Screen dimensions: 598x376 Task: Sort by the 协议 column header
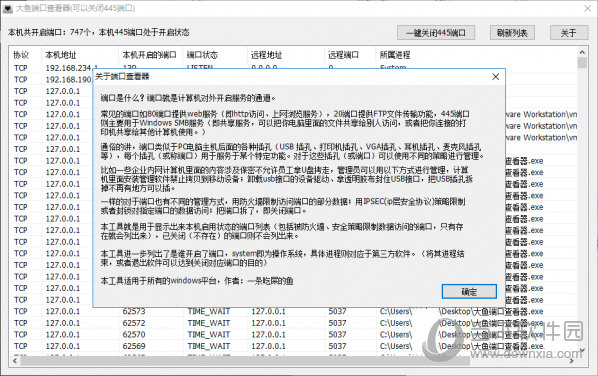pos(26,55)
